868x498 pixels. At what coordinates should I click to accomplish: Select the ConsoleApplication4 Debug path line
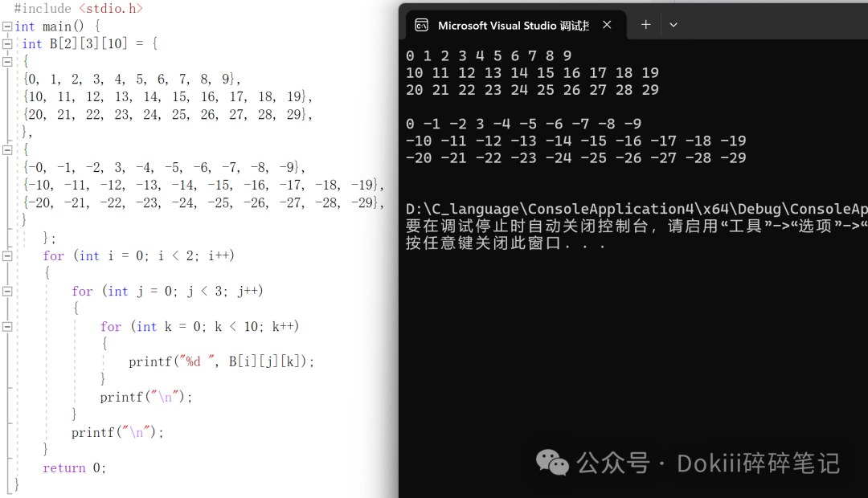pyautogui.click(x=635, y=208)
